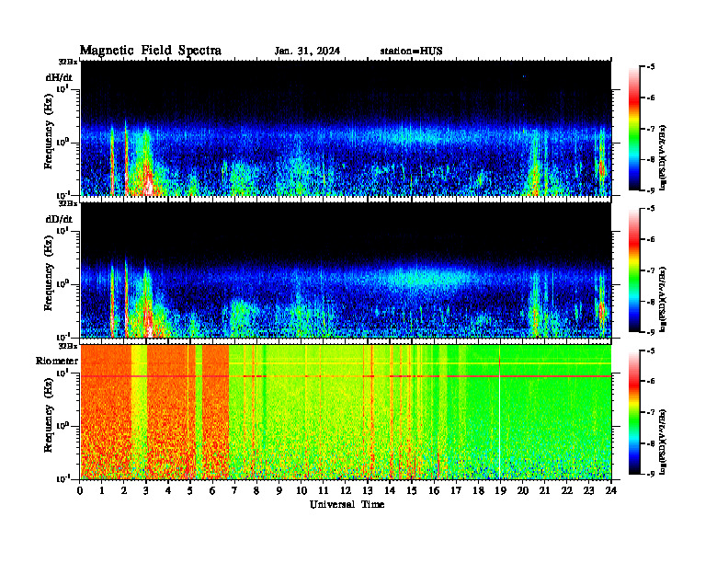Screen dimensions: 728x563
Task: Click the "Universal Time" axis title
Action: tap(347, 504)
